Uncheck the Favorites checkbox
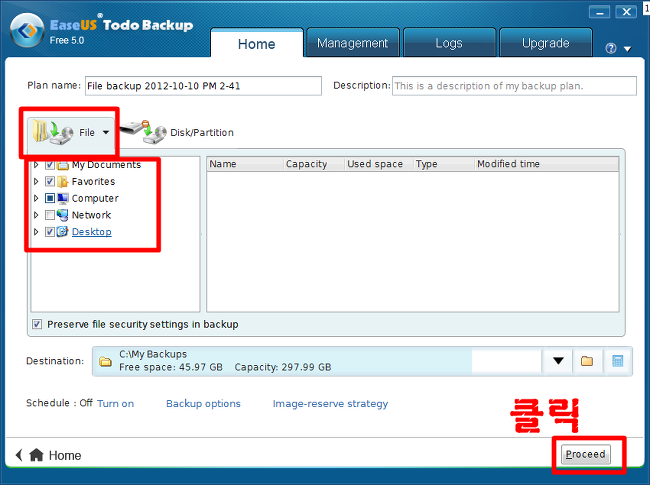This screenshot has width=650, height=485. point(50,182)
